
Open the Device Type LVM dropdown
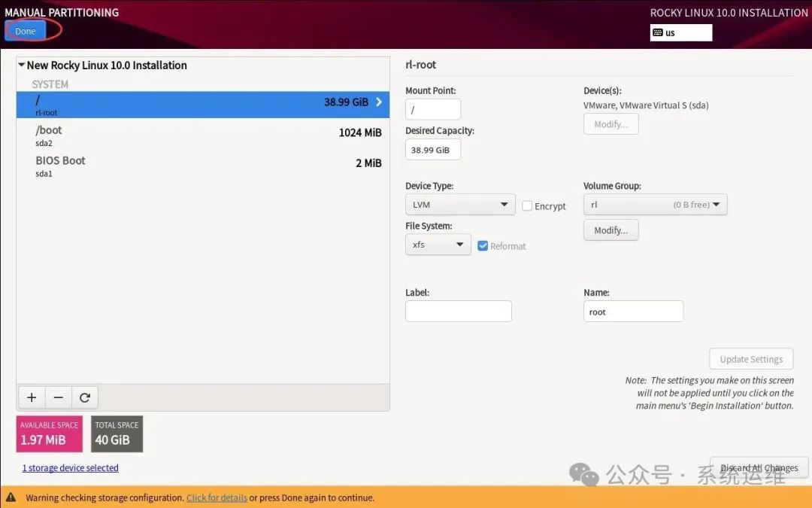pyautogui.click(x=460, y=205)
